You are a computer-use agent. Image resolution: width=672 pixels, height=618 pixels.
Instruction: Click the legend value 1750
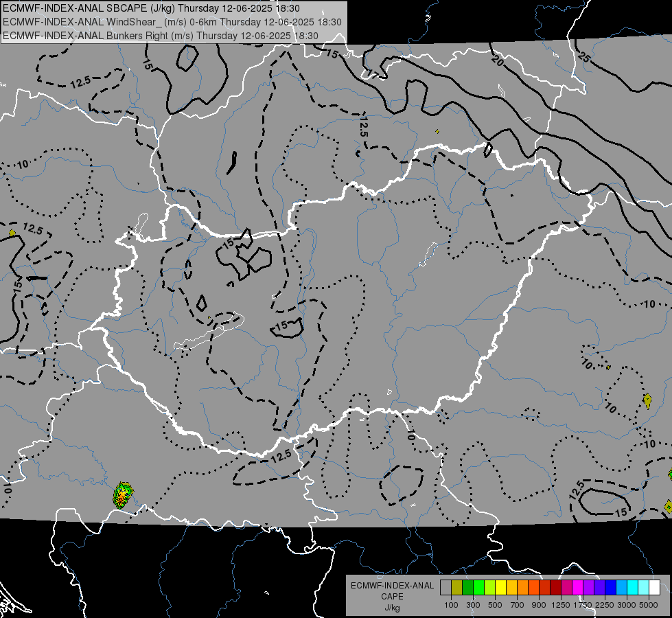point(583,605)
